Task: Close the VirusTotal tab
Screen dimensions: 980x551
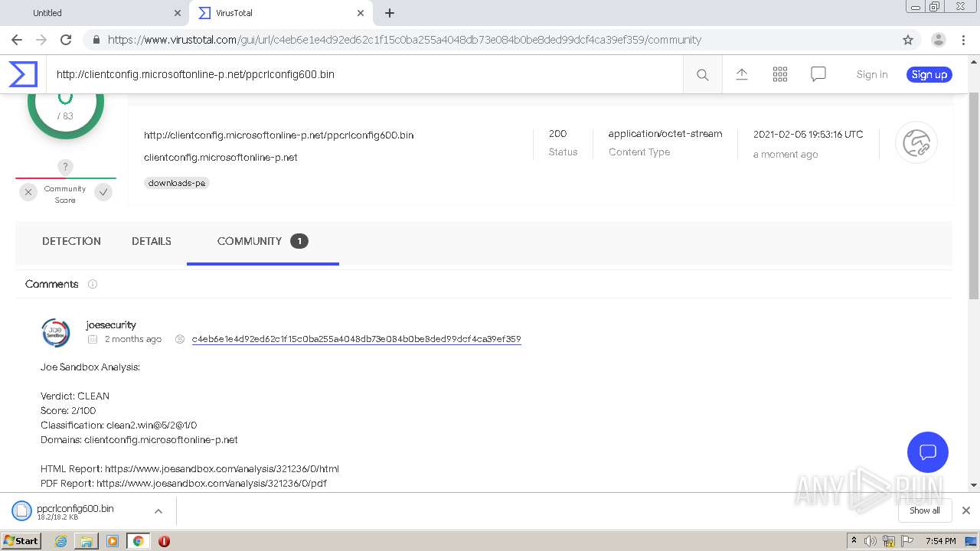Action: tap(361, 13)
